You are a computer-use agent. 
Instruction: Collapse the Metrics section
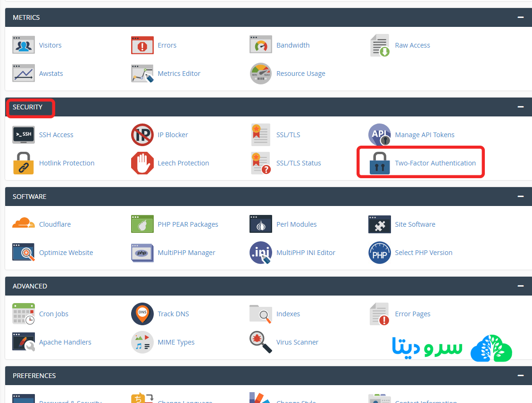[520, 17]
